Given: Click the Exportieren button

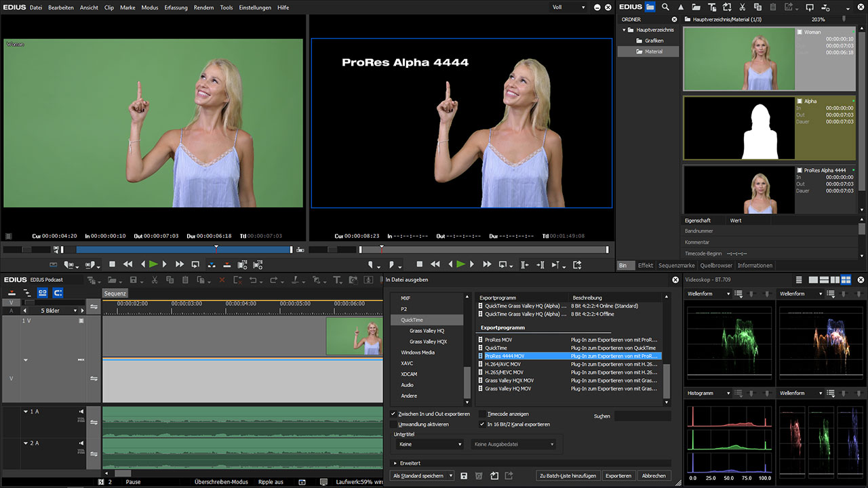Looking at the screenshot, I should [x=618, y=476].
